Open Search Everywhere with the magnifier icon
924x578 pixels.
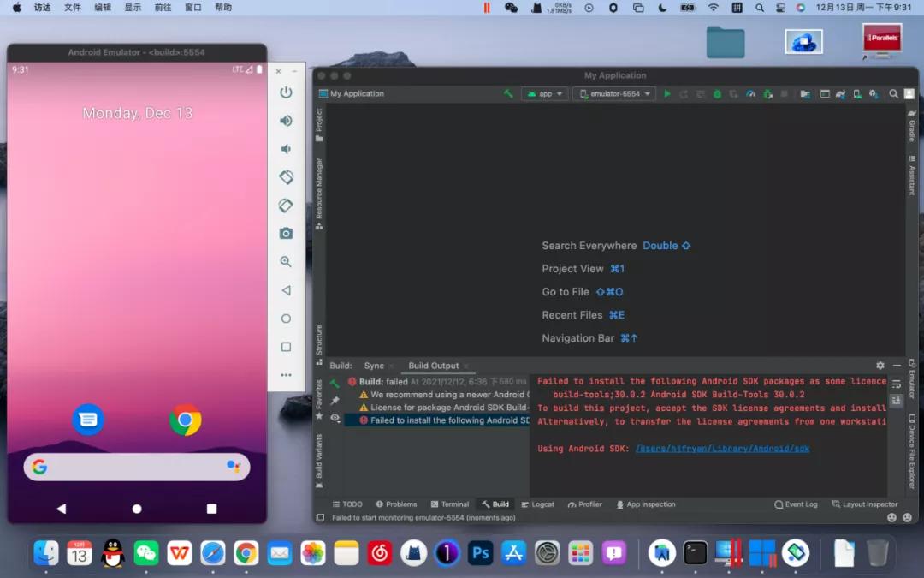(x=894, y=94)
